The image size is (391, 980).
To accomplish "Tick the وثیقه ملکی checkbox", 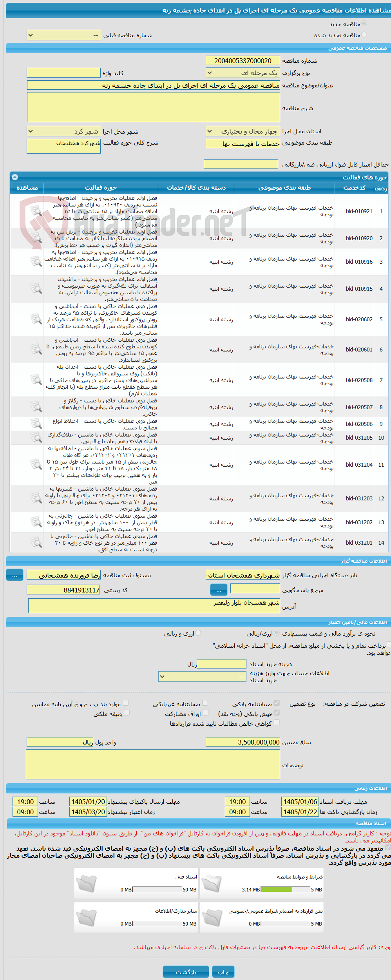I will click(x=127, y=713).
